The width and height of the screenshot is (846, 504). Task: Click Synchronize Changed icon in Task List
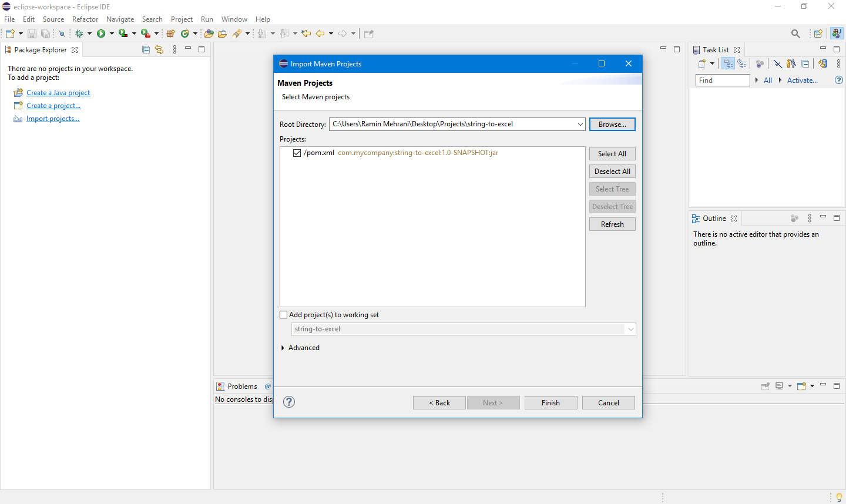822,63
